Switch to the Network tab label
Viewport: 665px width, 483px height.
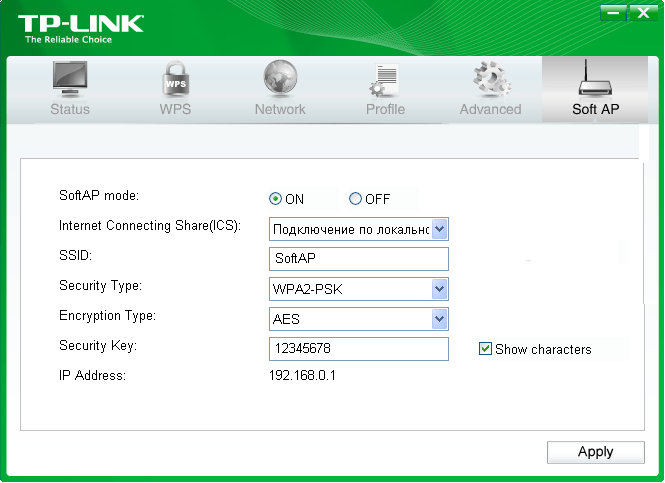(280, 109)
